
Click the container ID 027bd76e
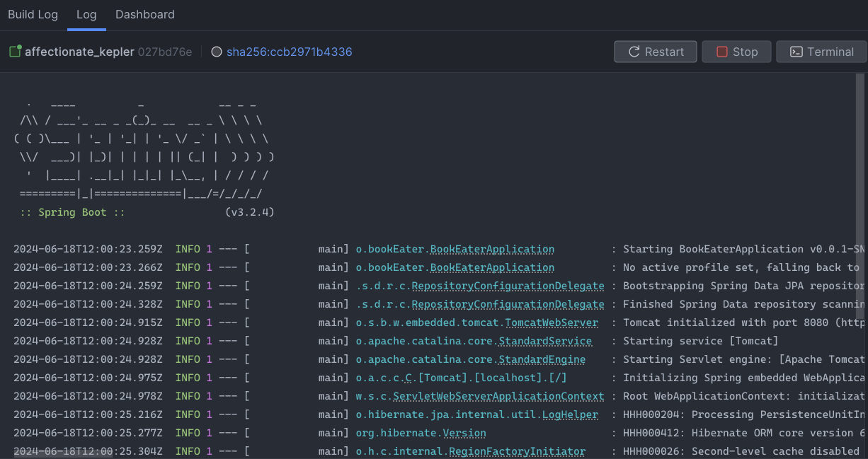(164, 52)
